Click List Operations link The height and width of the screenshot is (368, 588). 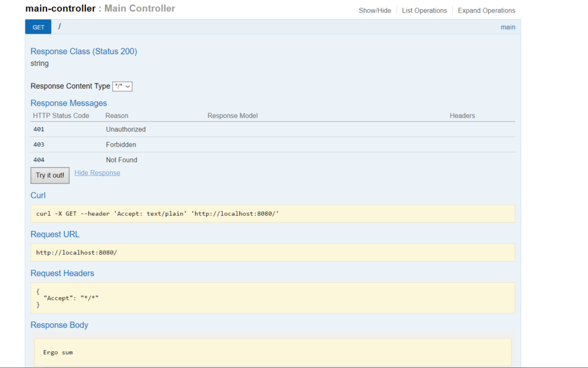tap(424, 10)
